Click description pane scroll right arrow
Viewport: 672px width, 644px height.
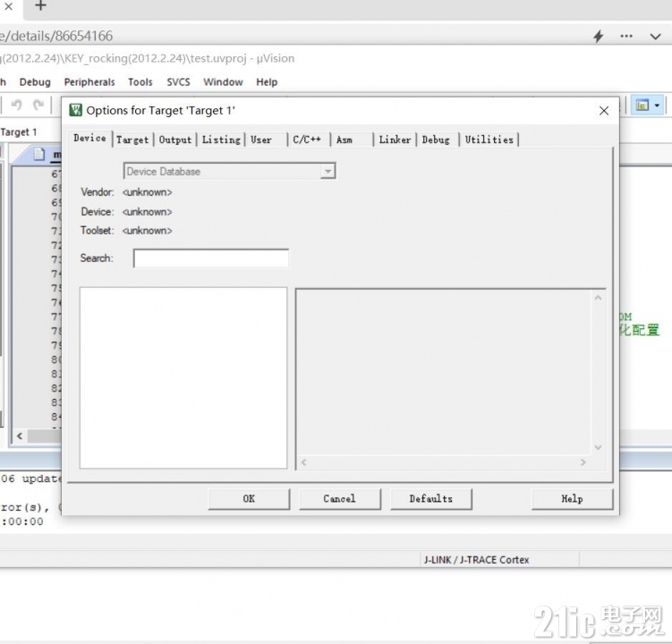point(583,462)
